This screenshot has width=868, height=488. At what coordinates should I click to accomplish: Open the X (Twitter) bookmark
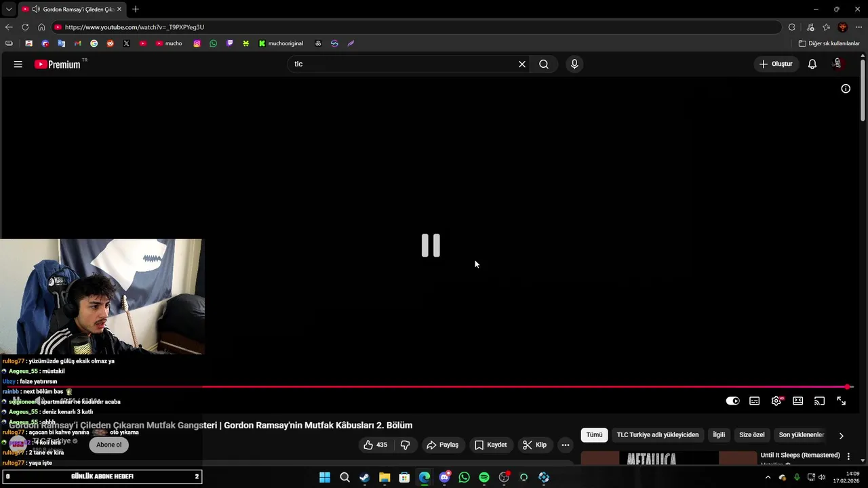click(126, 43)
